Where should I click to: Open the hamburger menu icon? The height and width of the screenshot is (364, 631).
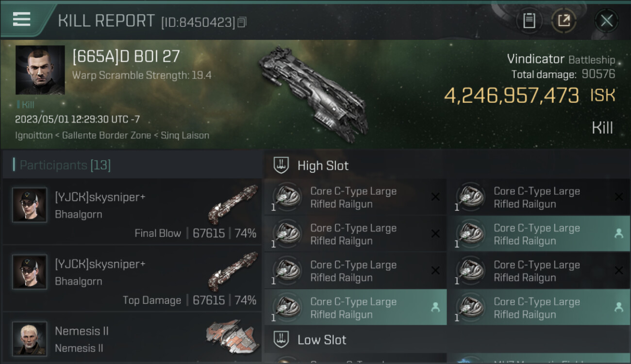coord(21,19)
